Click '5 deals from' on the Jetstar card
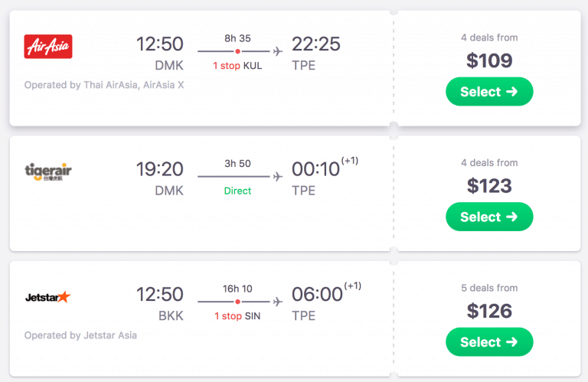Image resolution: width=588 pixels, height=382 pixels. tap(489, 288)
